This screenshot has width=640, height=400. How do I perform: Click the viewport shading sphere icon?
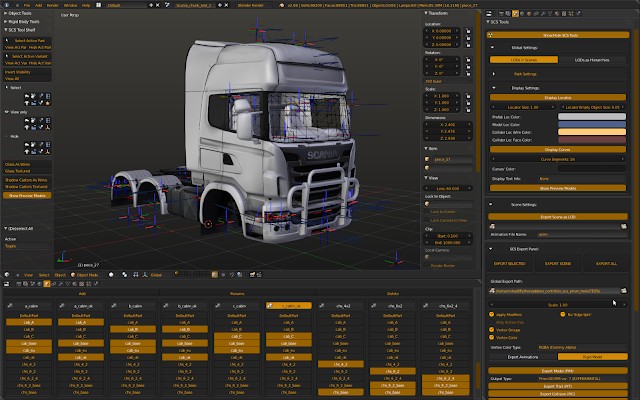[x=111, y=275]
